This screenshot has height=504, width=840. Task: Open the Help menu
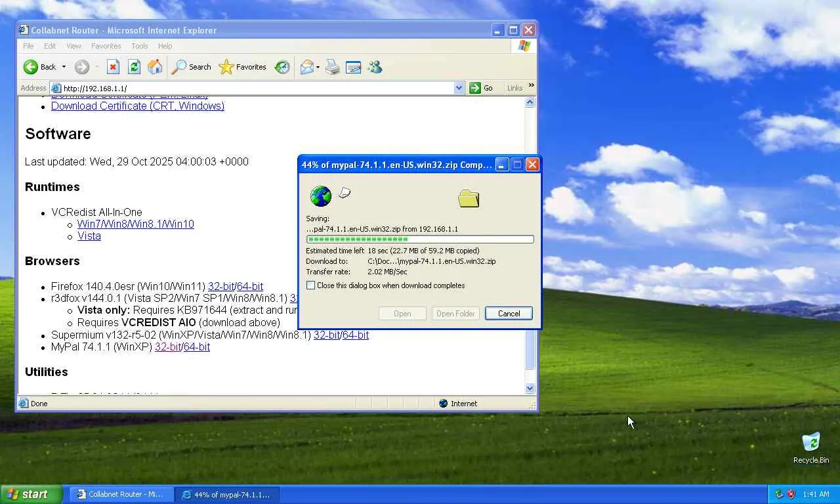165,46
